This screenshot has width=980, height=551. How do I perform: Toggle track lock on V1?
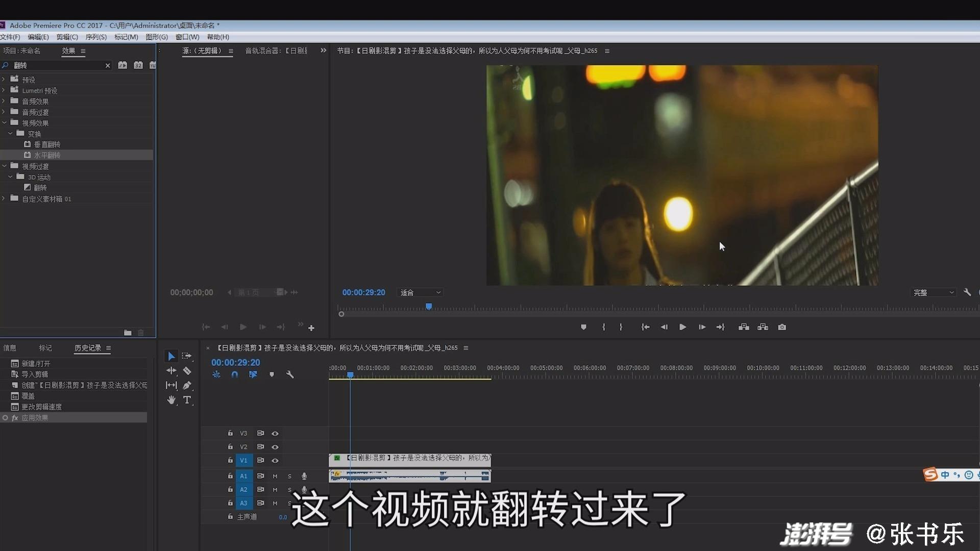coord(230,460)
